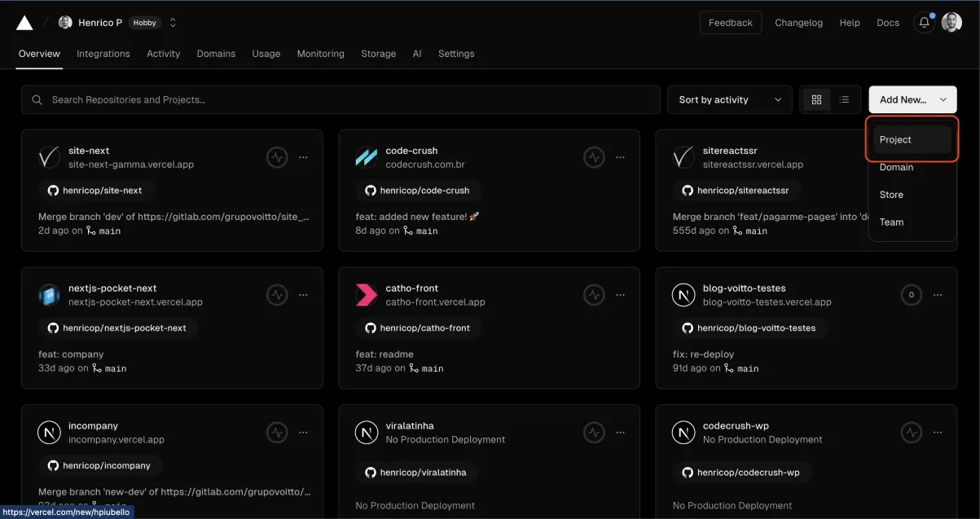
Task: Open code-crush card more options
Action: (x=620, y=157)
